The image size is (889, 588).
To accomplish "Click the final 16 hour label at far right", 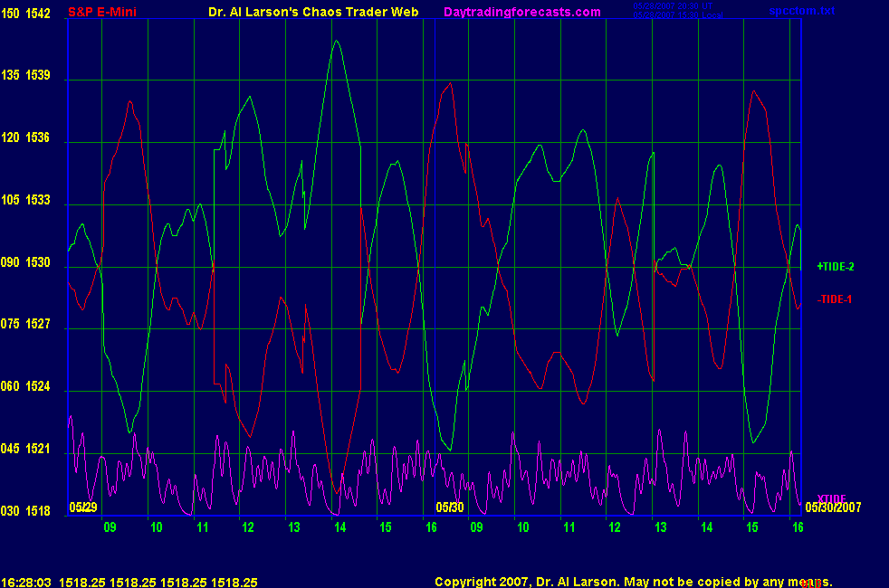I will 798,526.
